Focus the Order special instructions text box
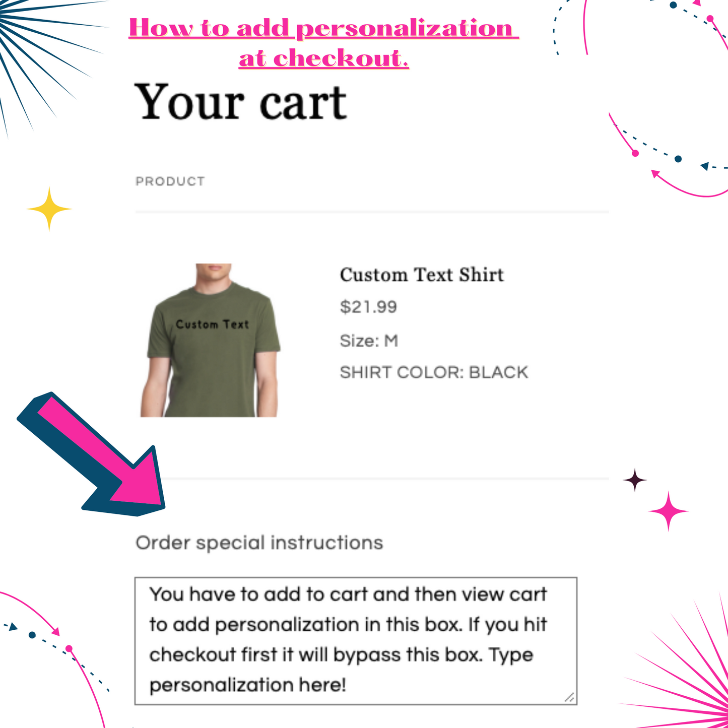The width and height of the screenshot is (728, 728). 355,640
